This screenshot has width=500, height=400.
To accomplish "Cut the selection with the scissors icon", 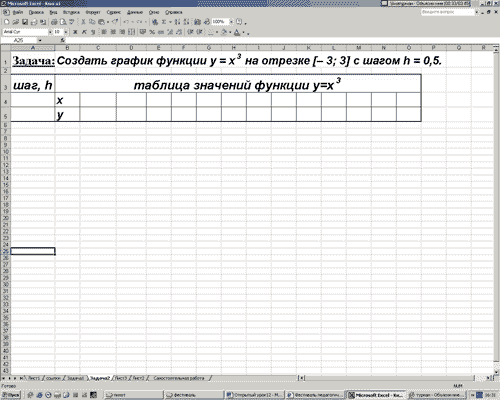I will [83, 22].
